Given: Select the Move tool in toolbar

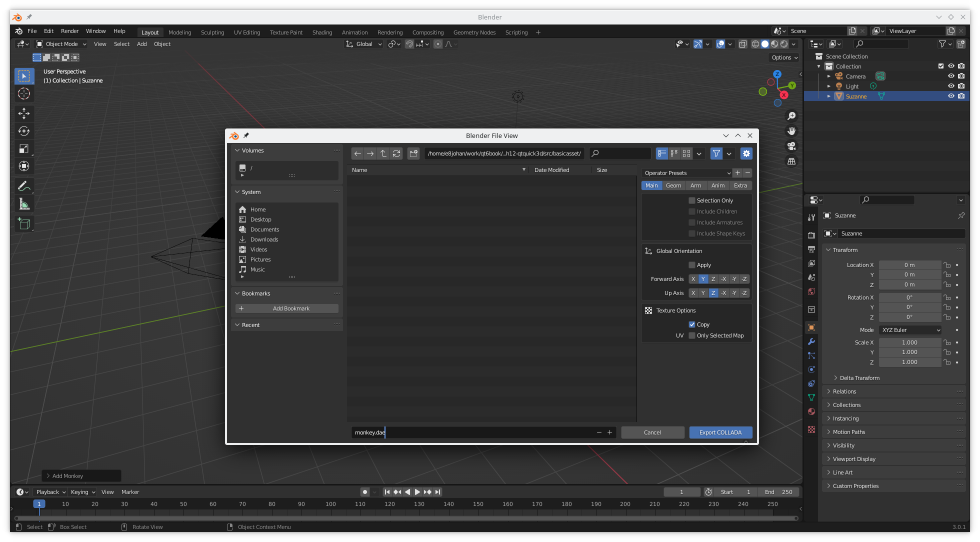Looking at the screenshot, I should pos(24,113).
